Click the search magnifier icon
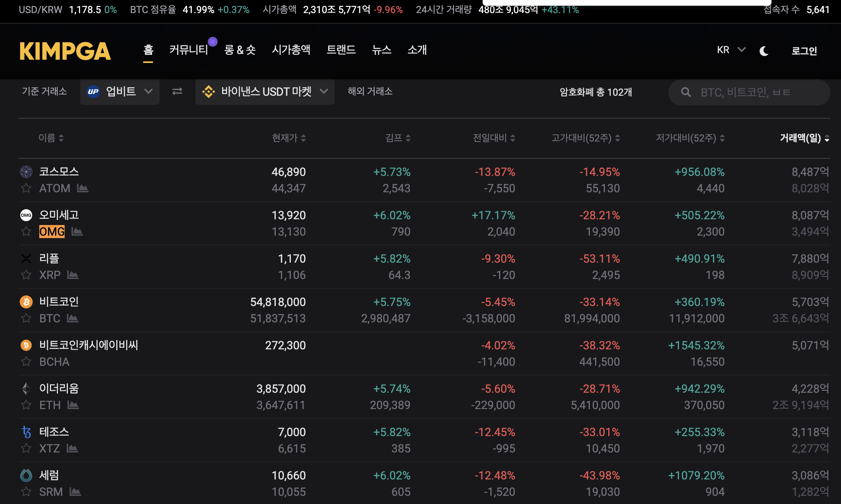The image size is (841, 504). (x=686, y=92)
